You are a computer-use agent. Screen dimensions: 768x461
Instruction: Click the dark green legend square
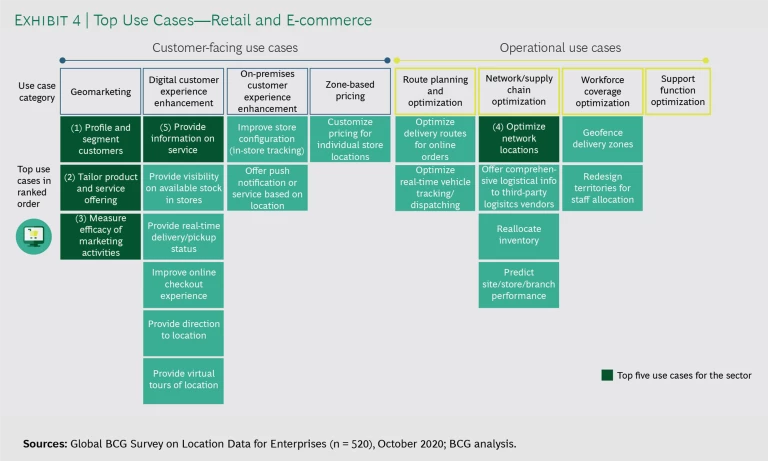[607, 375]
